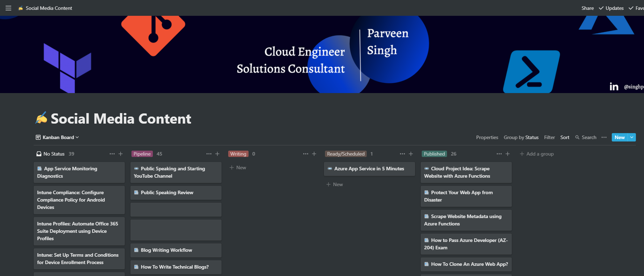Click the Share button
Viewport: 644px width, 276px height.
click(588, 8)
